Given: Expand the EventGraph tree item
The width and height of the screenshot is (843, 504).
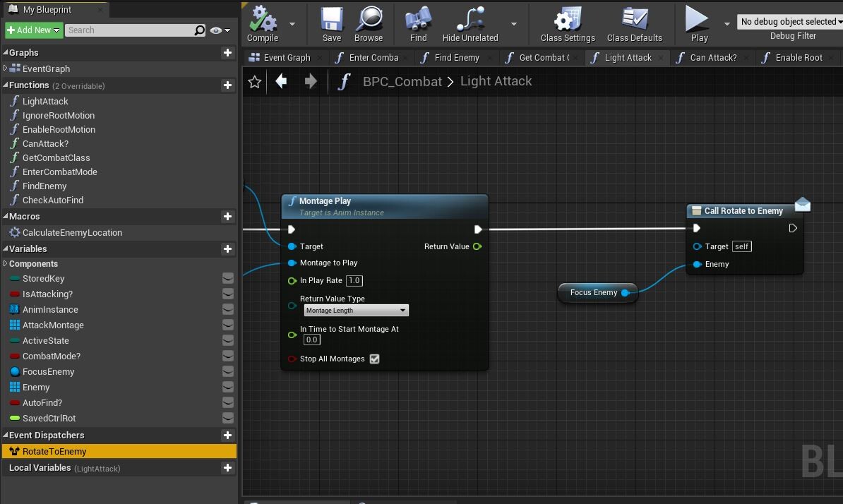Looking at the screenshot, I should click(x=6, y=68).
